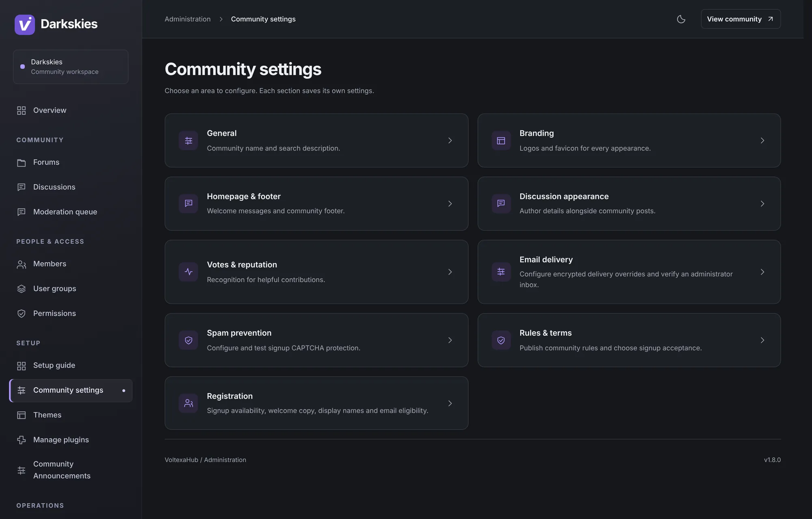
Task: Click the Spam prevention shield icon
Action: 188,340
